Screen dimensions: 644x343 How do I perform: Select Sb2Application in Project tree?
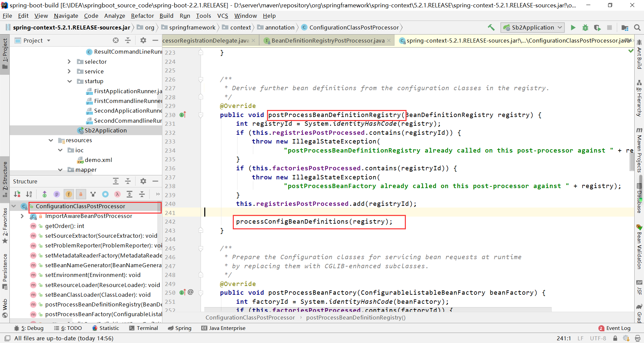click(106, 130)
